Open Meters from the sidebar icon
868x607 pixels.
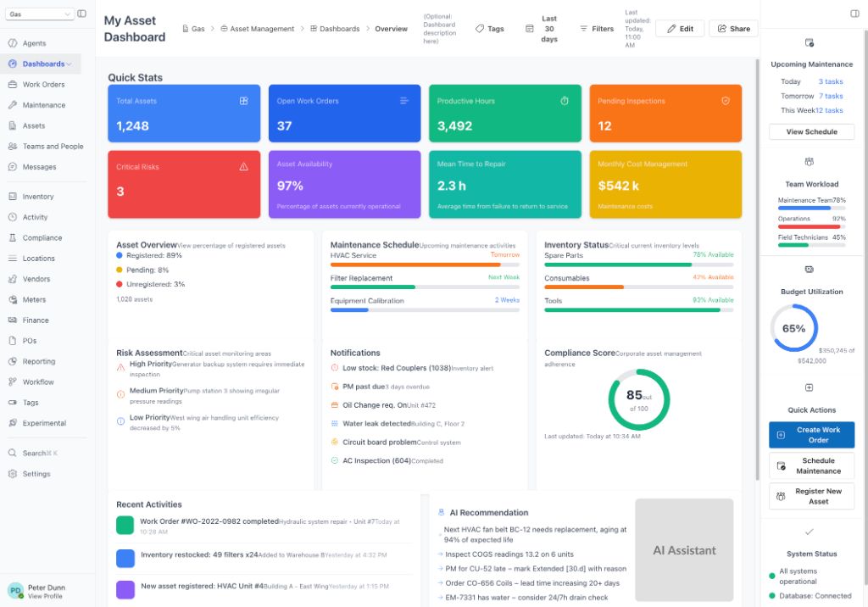14,299
